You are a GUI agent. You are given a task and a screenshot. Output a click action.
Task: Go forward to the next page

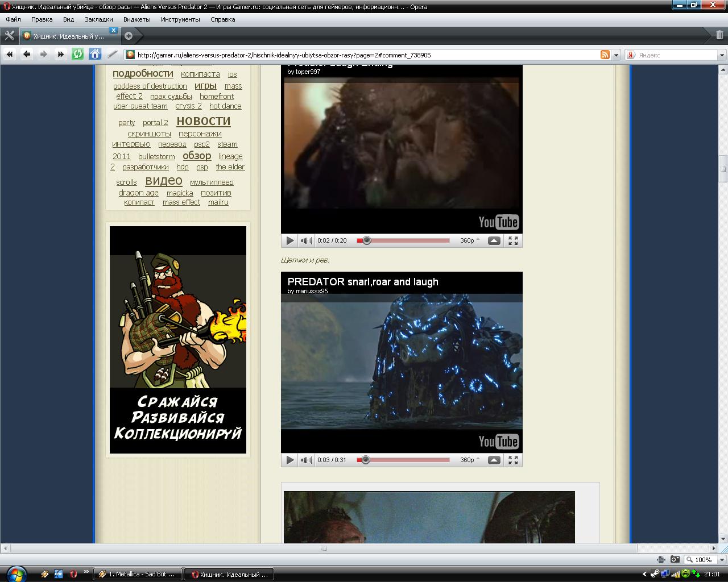(44, 55)
